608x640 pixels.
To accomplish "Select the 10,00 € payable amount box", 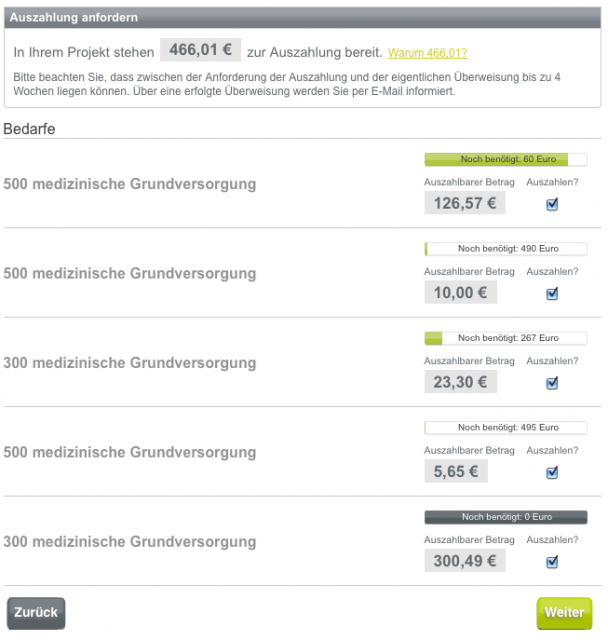I will [465, 293].
